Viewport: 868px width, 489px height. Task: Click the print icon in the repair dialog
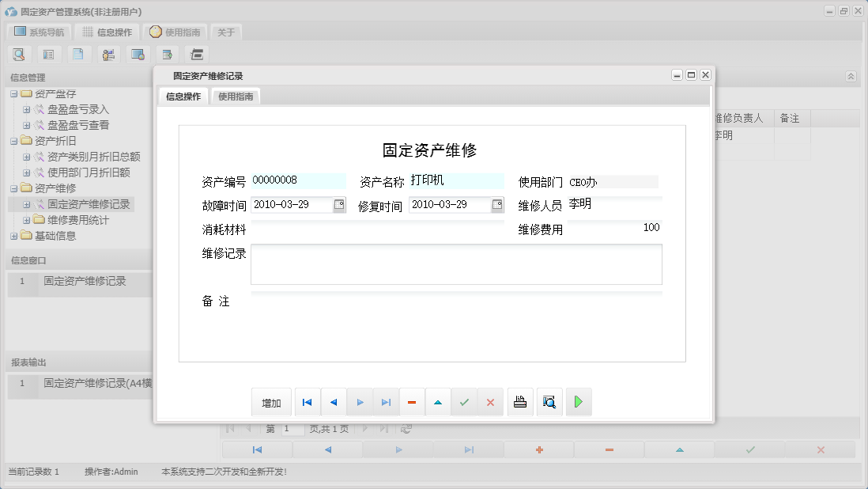519,402
